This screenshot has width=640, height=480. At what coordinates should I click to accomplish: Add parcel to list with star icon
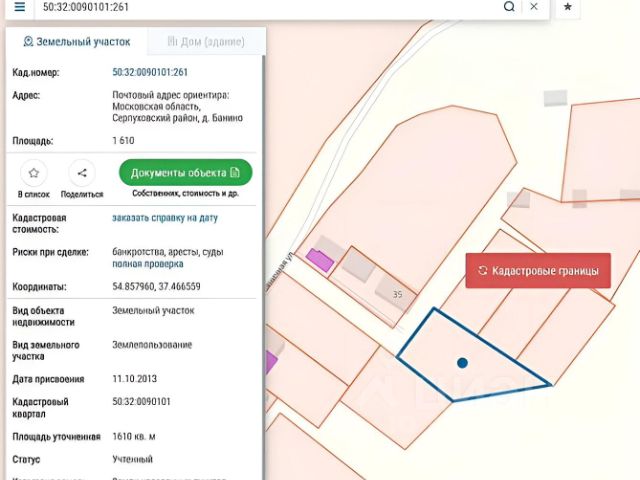(34, 173)
